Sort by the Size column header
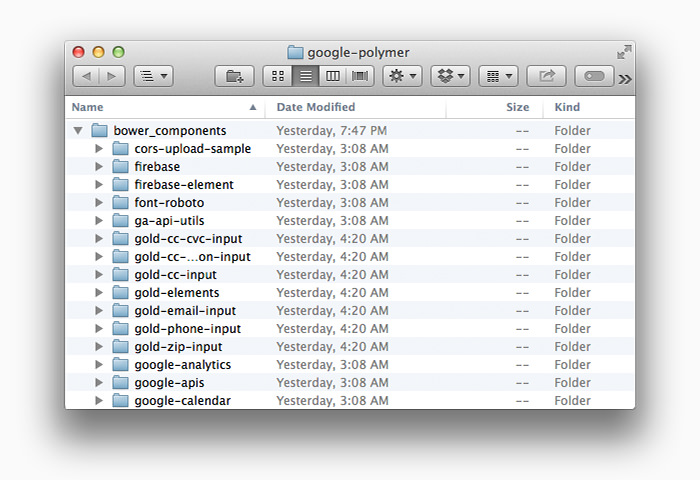Viewport: 700px width, 480px height. coord(494,107)
